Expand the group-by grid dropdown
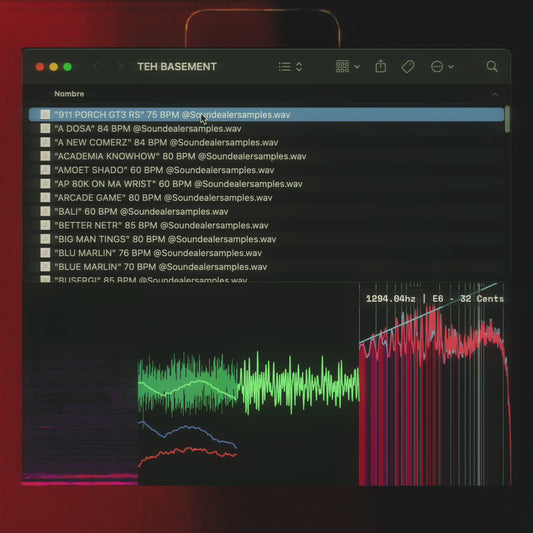This screenshot has height=533, width=533. pyautogui.click(x=347, y=67)
